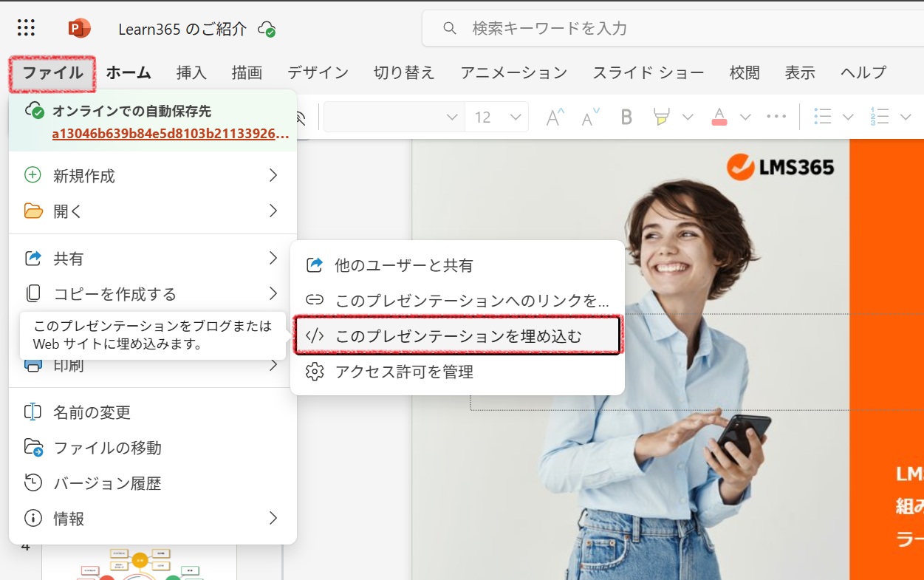Select 情報 in File menu
The width and height of the screenshot is (924, 580).
(153, 519)
